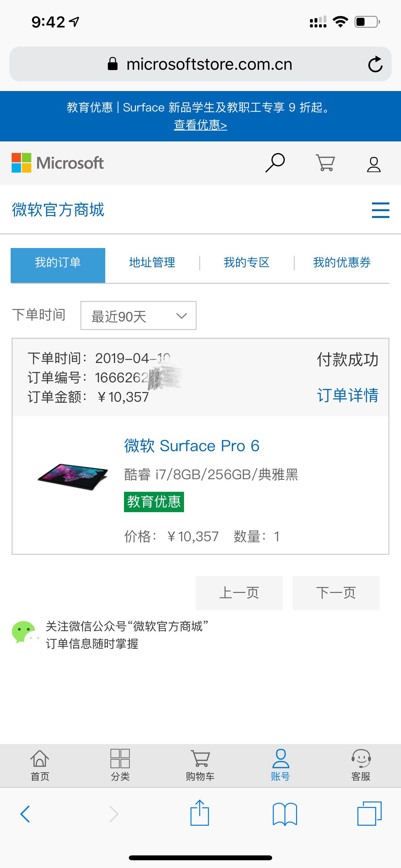
Task: Open the shopping cart in header
Action: click(325, 163)
